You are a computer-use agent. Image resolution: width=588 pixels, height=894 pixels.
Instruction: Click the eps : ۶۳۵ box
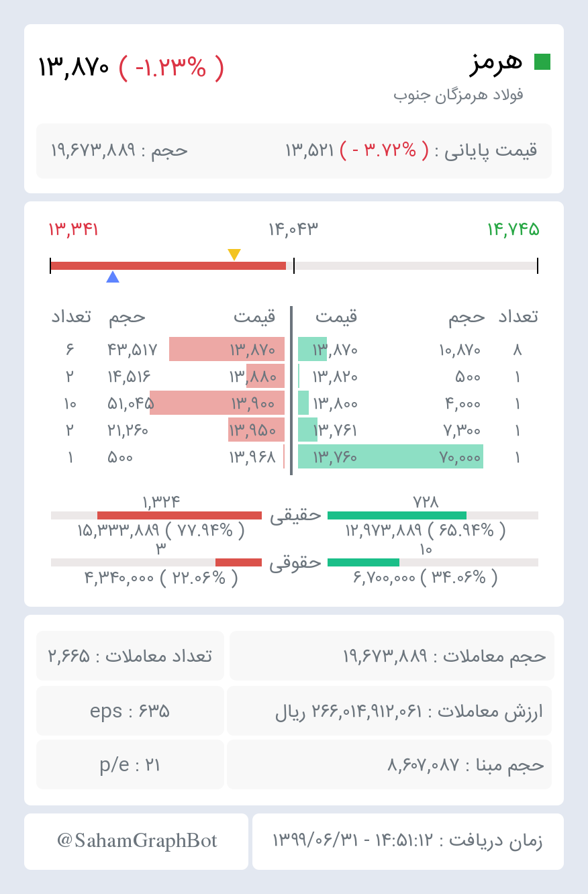coord(130,711)
